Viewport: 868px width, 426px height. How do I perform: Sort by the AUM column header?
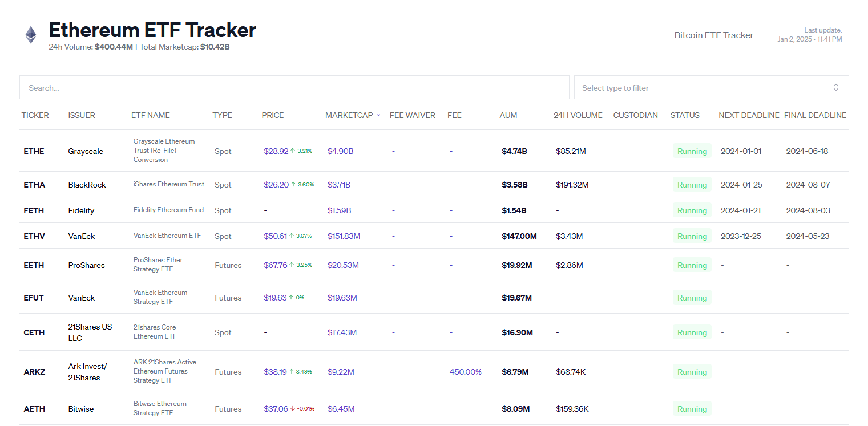pyautogui.click(x=508, y=115)
